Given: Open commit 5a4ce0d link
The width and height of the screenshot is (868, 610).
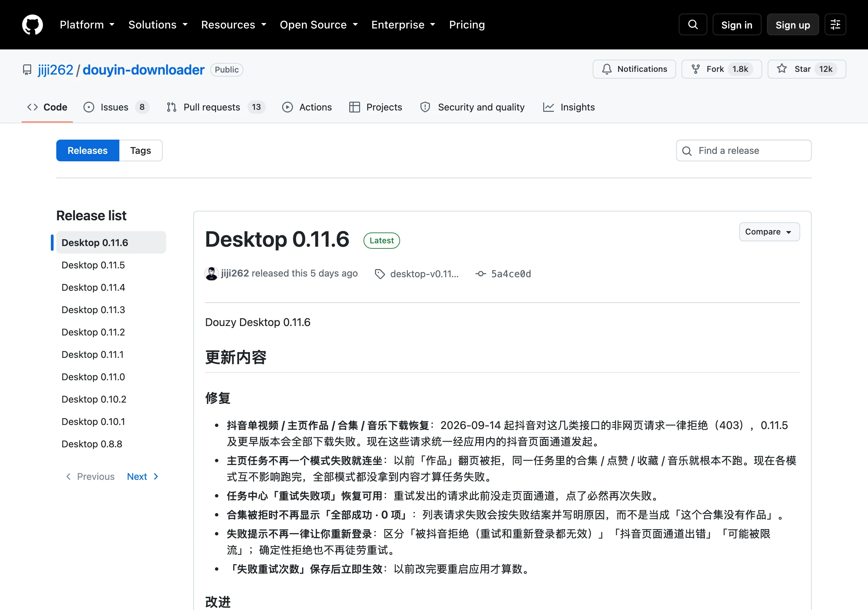Looking at the screenshot, I should tap(511, 273).
